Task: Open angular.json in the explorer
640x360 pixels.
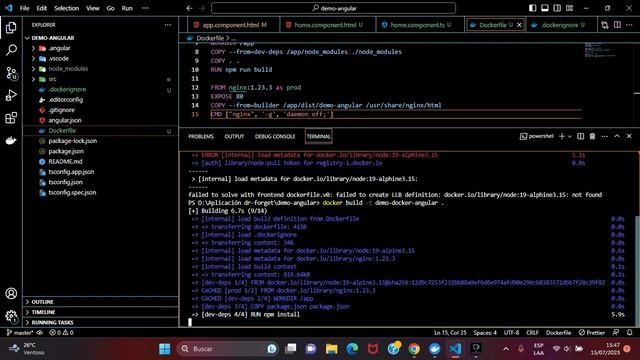Action: point(64,120)
